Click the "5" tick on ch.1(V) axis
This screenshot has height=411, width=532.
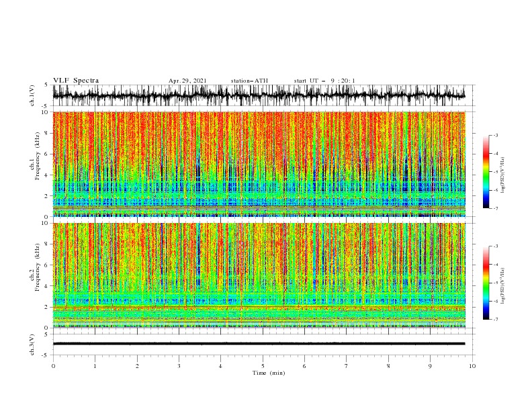pyautogui.click(x=47, y=85)
